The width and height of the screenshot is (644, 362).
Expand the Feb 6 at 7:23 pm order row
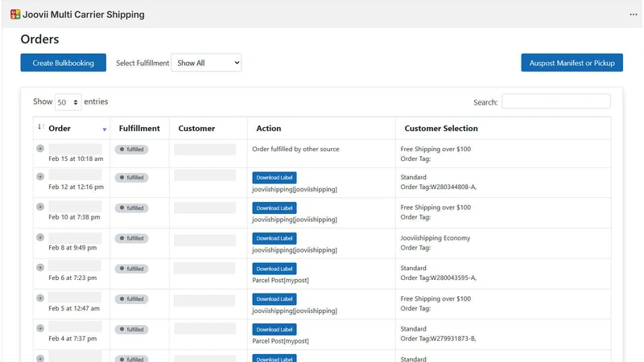click(x=39, y=268)
